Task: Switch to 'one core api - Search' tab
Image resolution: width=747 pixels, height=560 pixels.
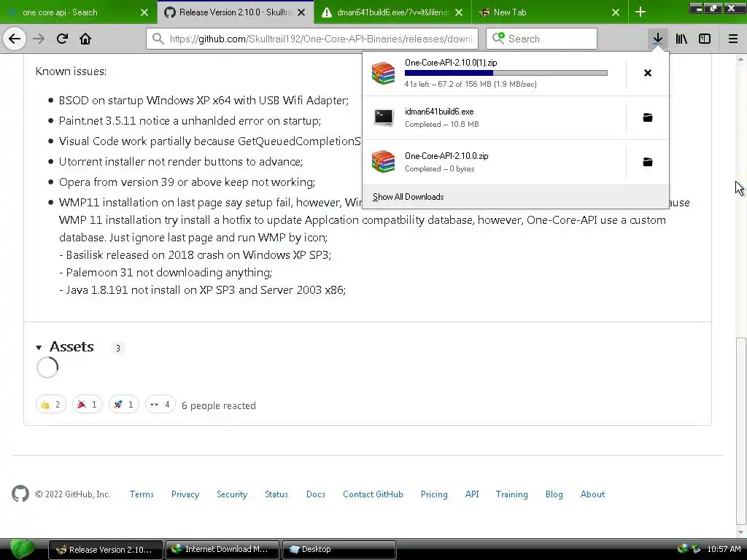Action: [x=79, y=12]
